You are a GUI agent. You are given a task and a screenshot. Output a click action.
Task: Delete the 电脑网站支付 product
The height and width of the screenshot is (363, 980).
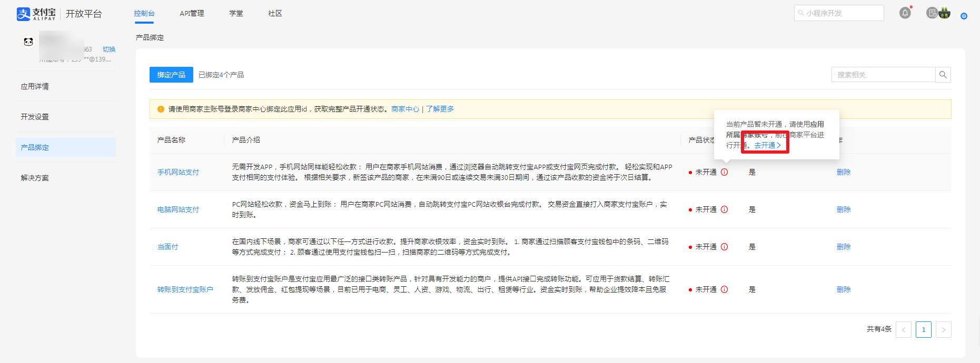[x=844, y=209]
